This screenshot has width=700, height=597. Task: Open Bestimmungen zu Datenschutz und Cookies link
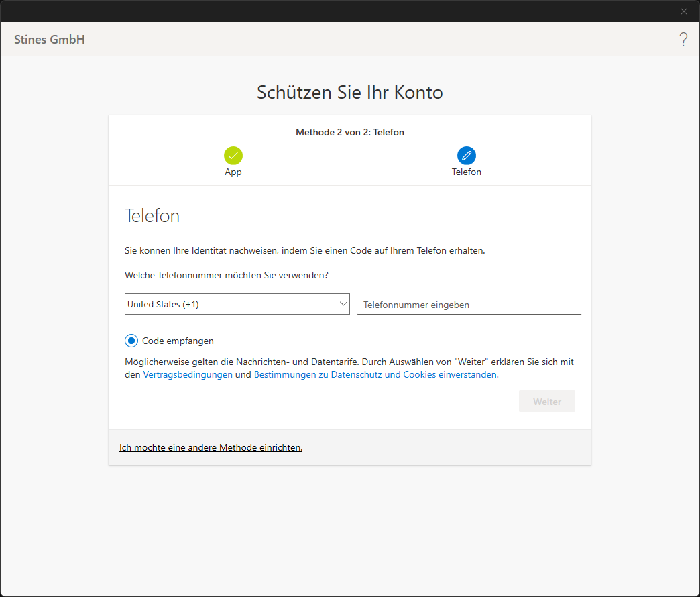coord(375,375)
